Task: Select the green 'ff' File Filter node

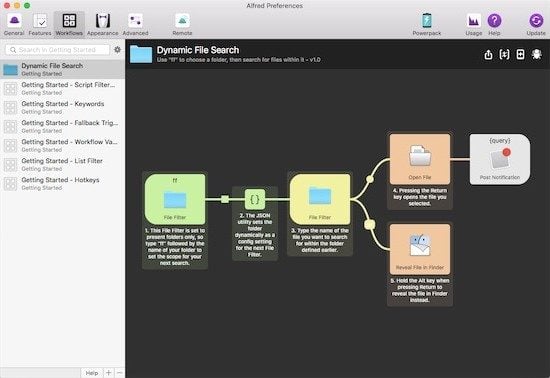Action: [175, 199]
